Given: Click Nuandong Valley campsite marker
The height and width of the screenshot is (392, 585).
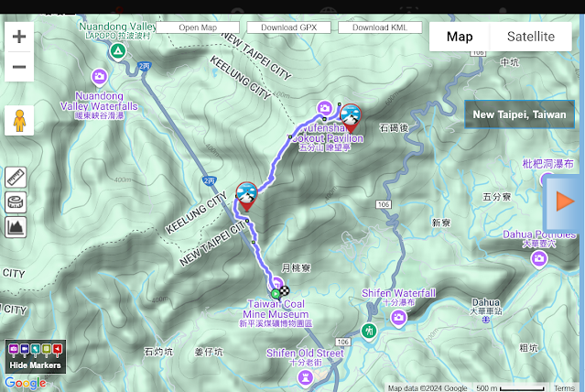Looking at the screenshot, I should point(118,51).
